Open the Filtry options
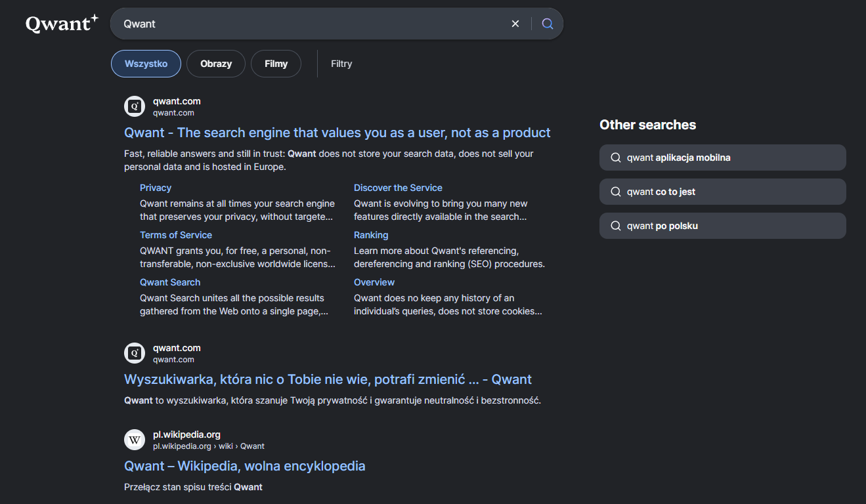Screen dimensions: 866x504 coord(341,64)
